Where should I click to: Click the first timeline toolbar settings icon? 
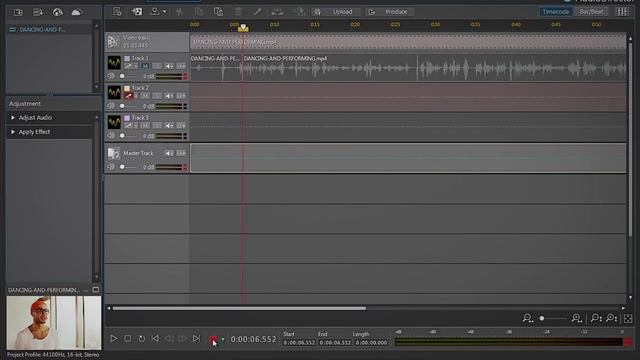click(117, 12)
